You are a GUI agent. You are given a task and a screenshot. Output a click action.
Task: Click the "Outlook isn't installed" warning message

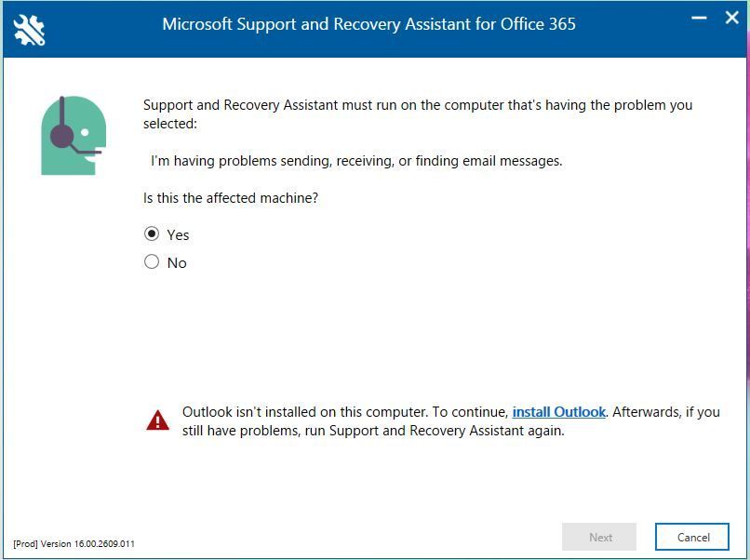point(344,412)
